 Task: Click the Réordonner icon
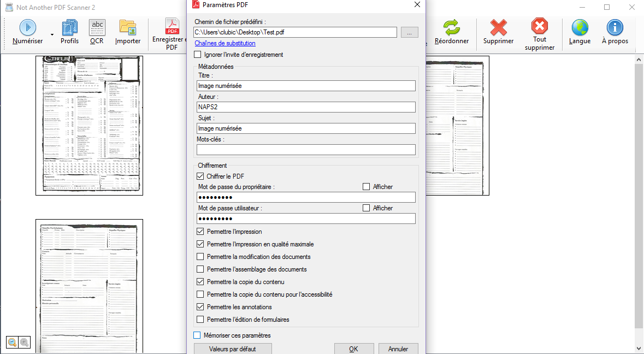[452, 26]
